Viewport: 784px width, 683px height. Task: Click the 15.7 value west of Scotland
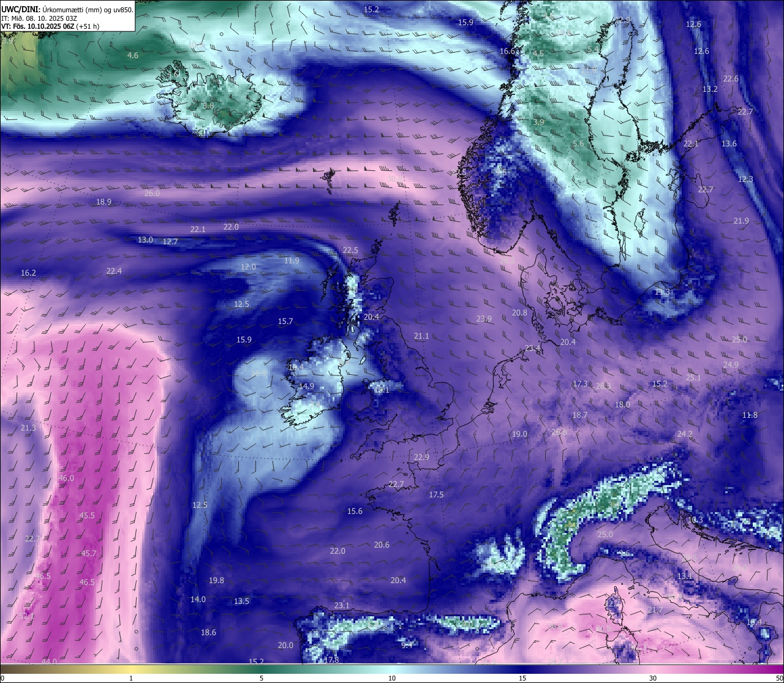(285, 321)
